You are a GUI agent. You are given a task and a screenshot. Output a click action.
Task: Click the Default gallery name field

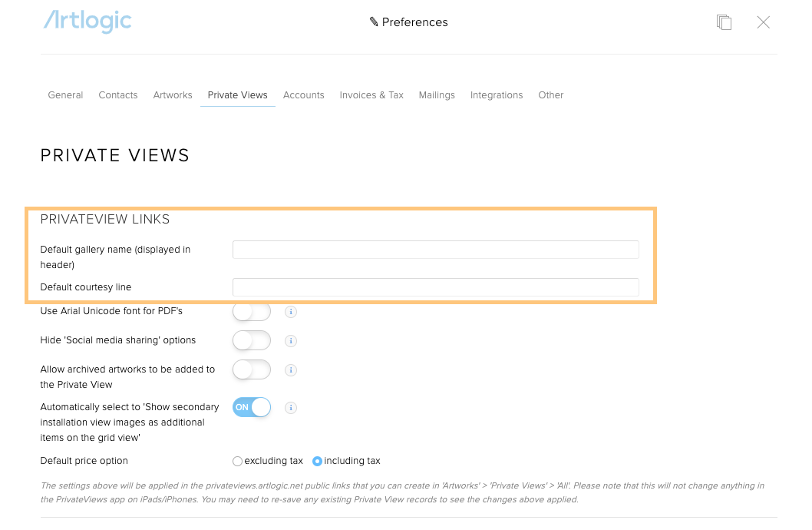tap(435, 250)
